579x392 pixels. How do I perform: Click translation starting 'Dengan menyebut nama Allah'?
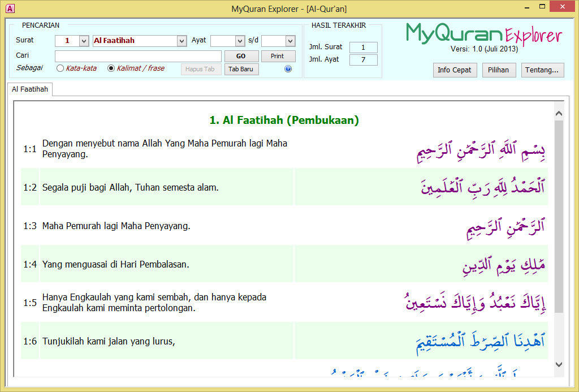click(x=165, y=149)
